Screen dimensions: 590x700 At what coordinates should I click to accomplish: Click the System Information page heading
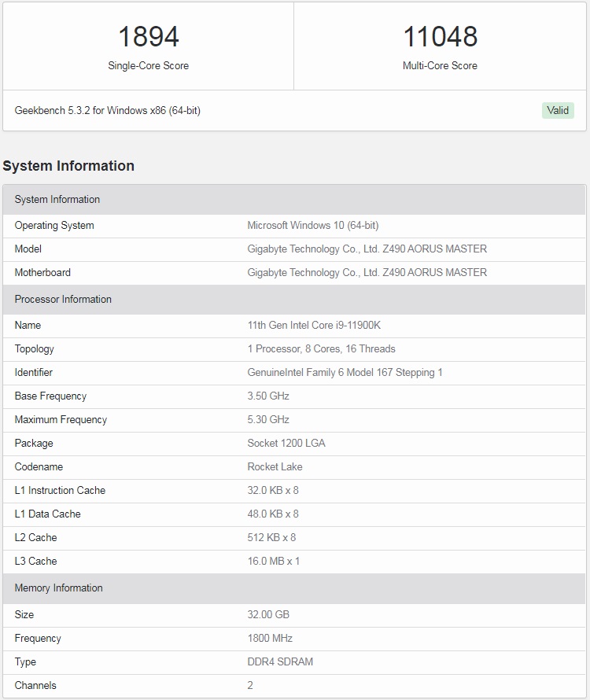point(68,166)
